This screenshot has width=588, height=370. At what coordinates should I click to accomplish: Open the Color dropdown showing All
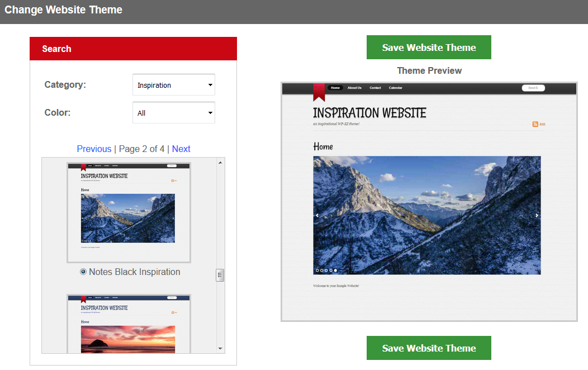coord(174,112)
